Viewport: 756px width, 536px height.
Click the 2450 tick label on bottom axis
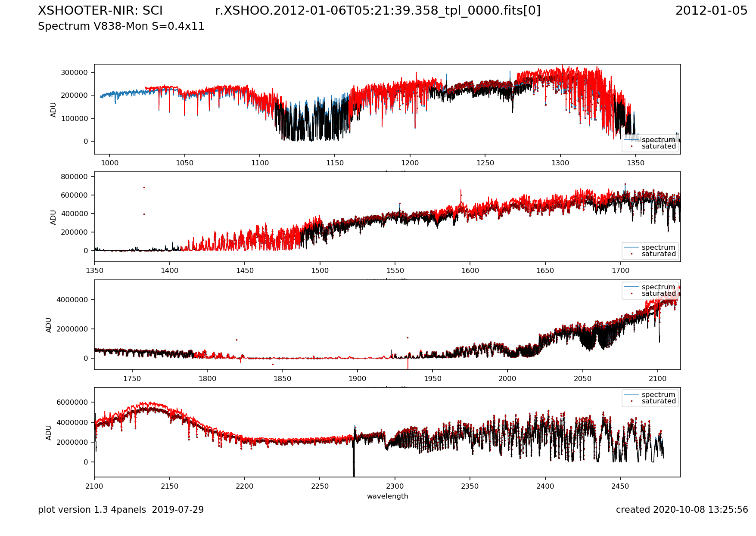[x=620, y=486]
